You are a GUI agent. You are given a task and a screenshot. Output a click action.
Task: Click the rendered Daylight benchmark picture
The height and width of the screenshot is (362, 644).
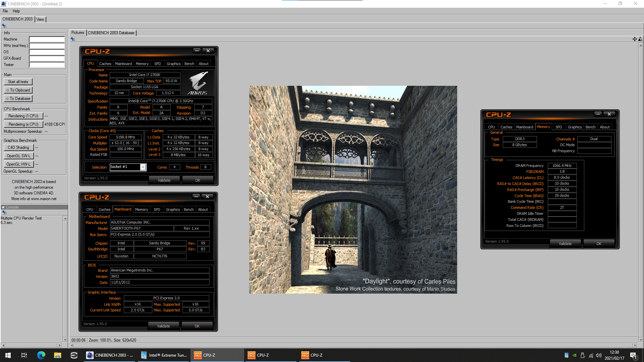(353, 190)
